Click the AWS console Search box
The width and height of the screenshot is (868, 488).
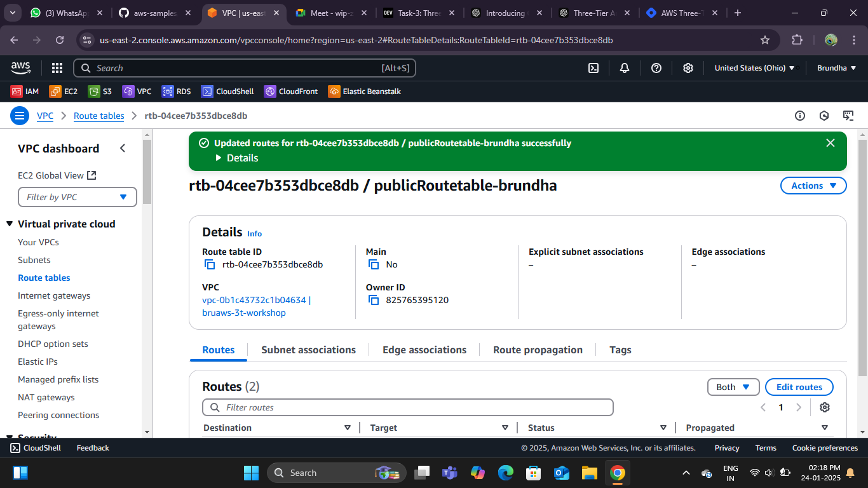coord(245,68)
